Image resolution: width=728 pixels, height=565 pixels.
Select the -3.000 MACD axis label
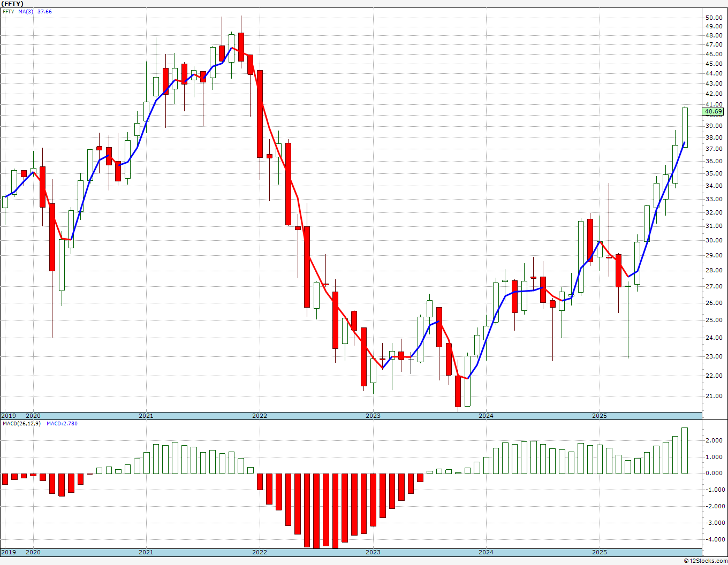(x=714, y=523)
